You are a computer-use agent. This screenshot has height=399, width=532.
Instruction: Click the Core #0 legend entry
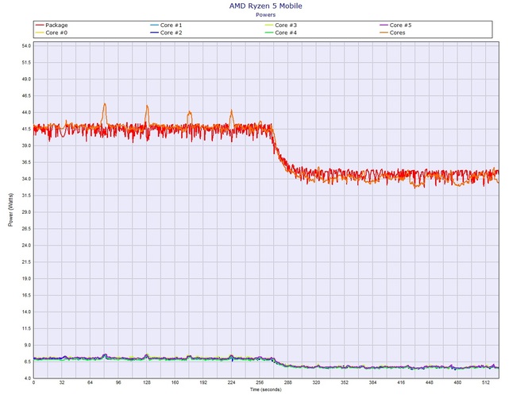tap(52, 33)
